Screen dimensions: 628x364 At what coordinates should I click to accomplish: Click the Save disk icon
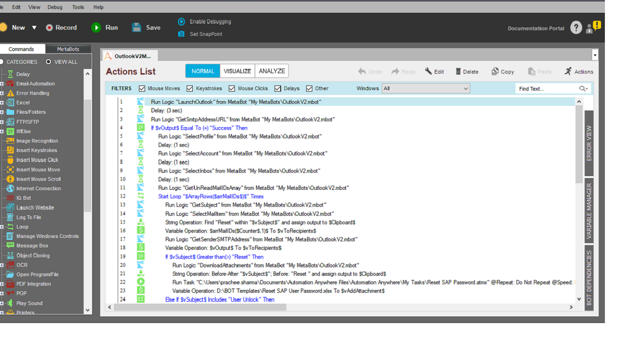[136, 28]
